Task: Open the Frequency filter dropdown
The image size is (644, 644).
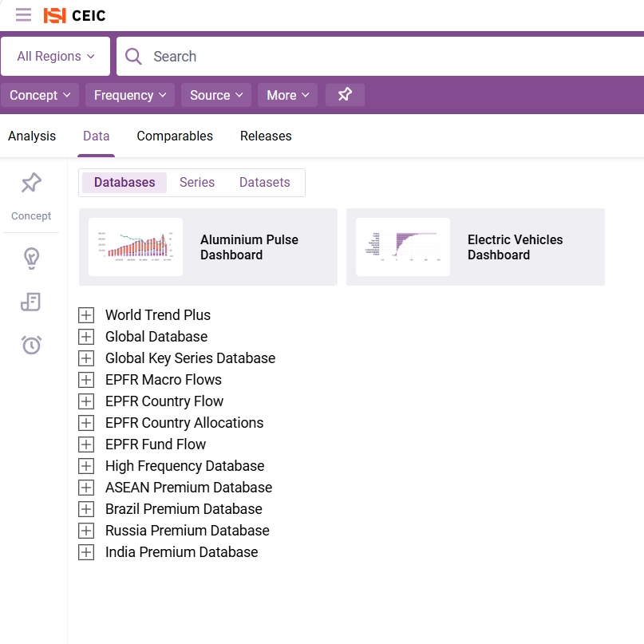Action: pyautogui.click(x=130, y=95)
